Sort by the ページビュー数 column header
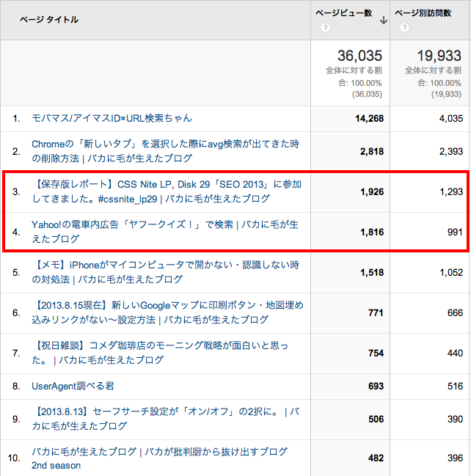 point(344,13)
